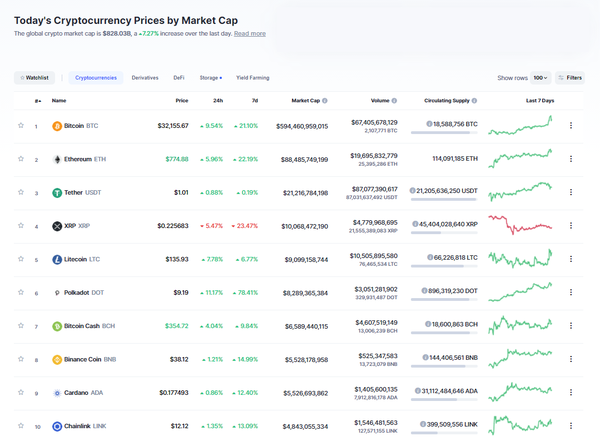The width and height of the screenshot is (600, 441).
Task: Open the three-dot menu for Polkadot row
Action: [x=571, y=292]
